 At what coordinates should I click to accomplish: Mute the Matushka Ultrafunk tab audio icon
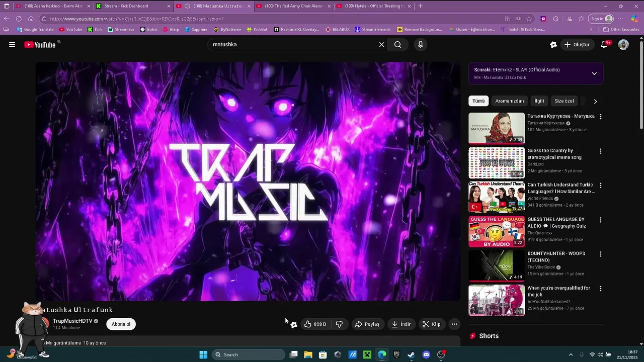coord(187,6)
